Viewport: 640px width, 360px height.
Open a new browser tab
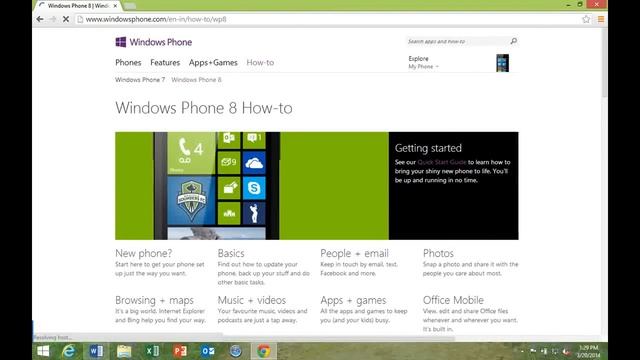129,6
